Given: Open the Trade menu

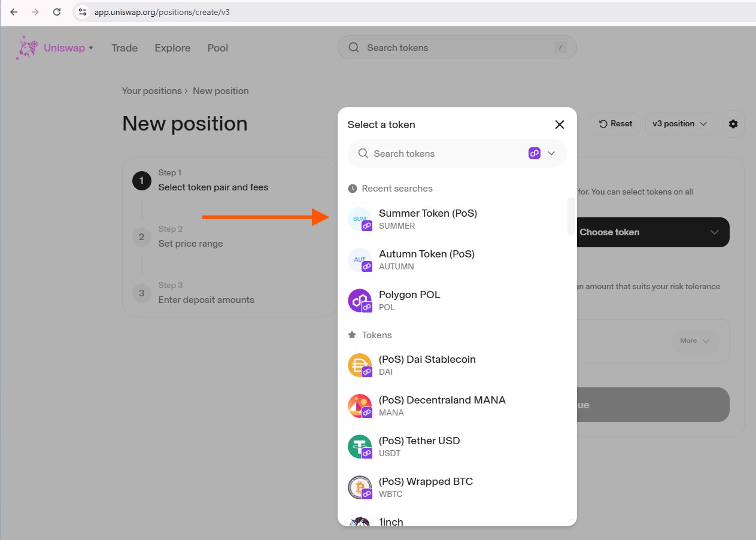Looking at the screenshot, I should [x=125, y=48].
